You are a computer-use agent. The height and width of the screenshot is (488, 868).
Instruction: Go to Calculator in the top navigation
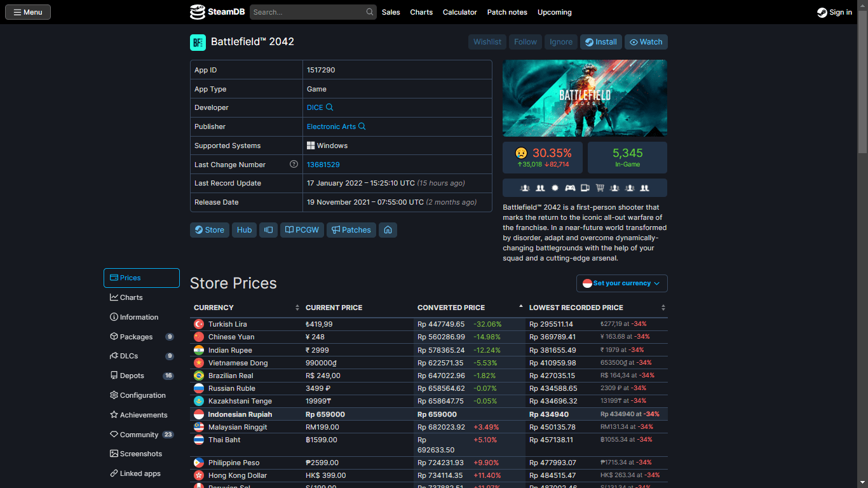(459, 12)
